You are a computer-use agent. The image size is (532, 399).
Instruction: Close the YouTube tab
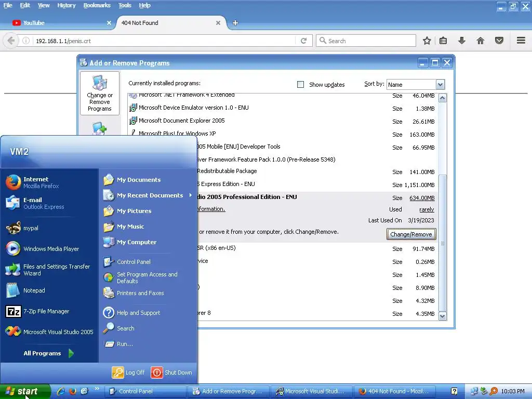109,23
